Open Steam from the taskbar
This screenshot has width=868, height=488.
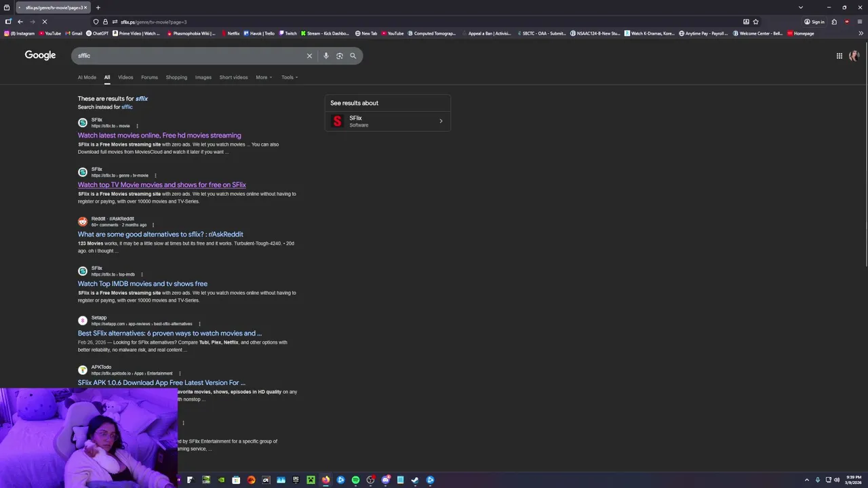click(415, 480)
